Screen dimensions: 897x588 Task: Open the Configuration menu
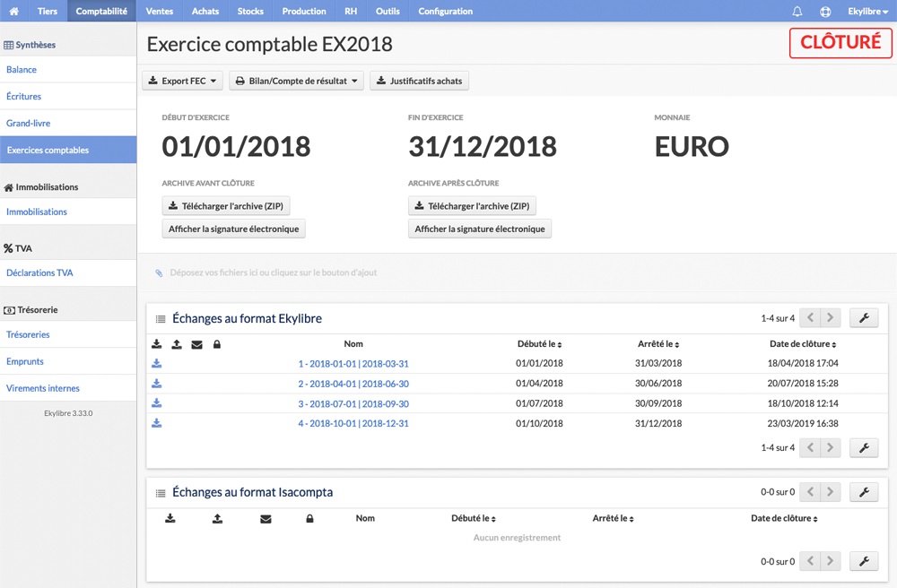point(446,12)
